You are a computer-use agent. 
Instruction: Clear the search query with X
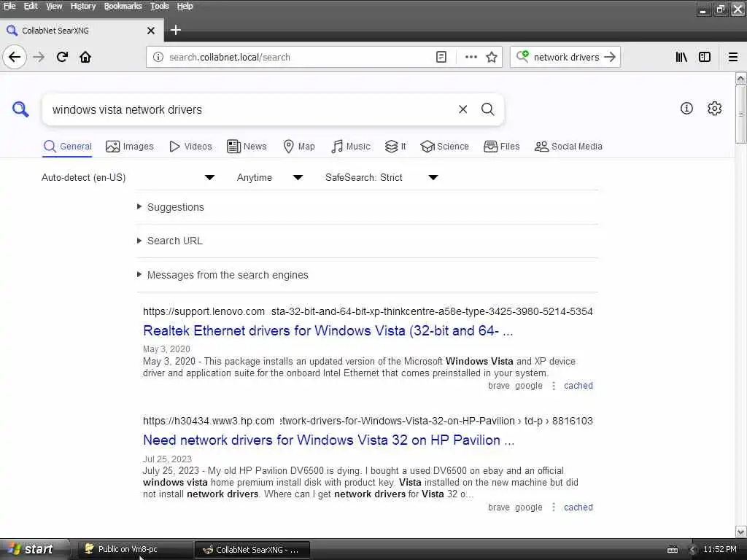tap(462, 109)
